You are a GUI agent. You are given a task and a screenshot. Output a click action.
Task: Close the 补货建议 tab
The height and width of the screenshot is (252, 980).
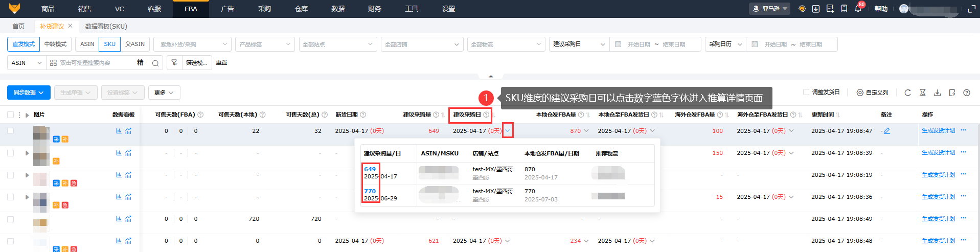tap(70, 26)
